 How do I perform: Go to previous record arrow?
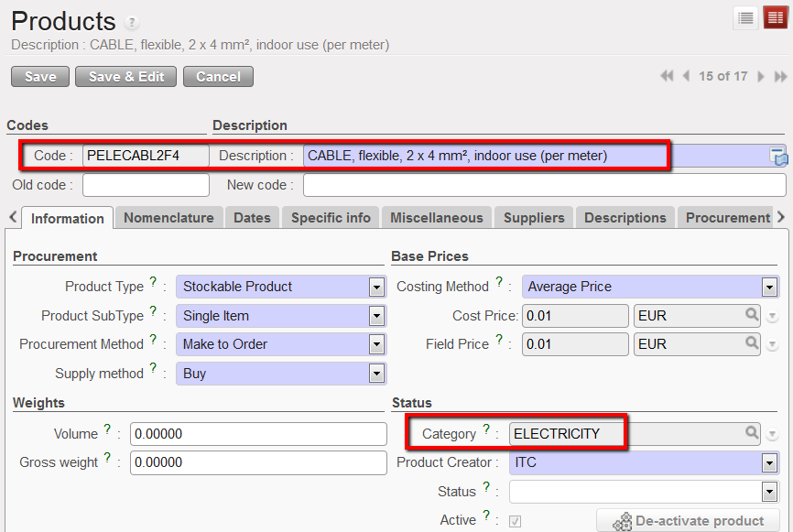pyautogui.click(x=686, y=77)
